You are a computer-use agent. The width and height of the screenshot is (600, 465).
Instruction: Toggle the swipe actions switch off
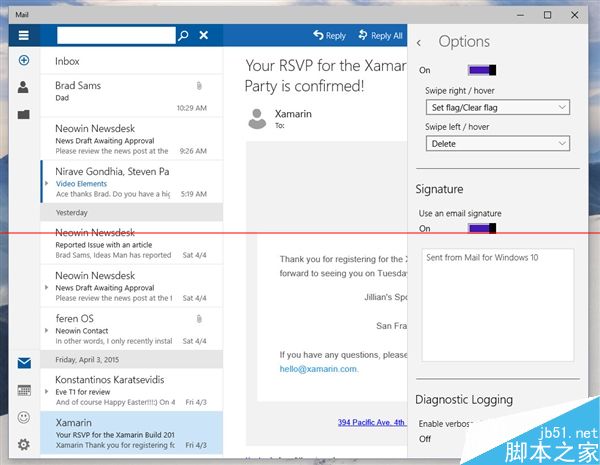[x=481, y=70]
